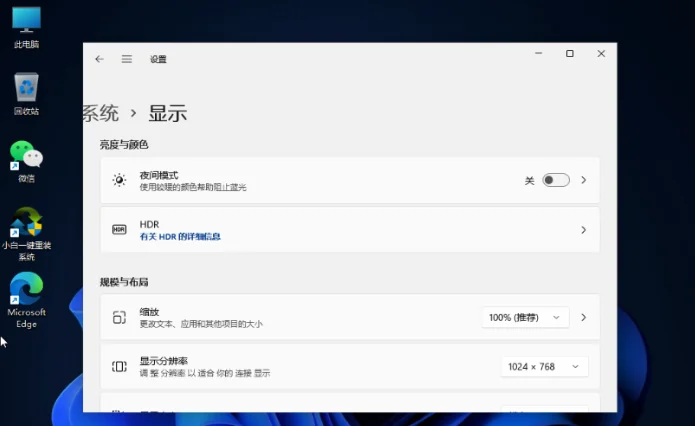
Task: Click the 使用较暖的颜色帮助阻止蓝光 description
Action: coord(193,187)
